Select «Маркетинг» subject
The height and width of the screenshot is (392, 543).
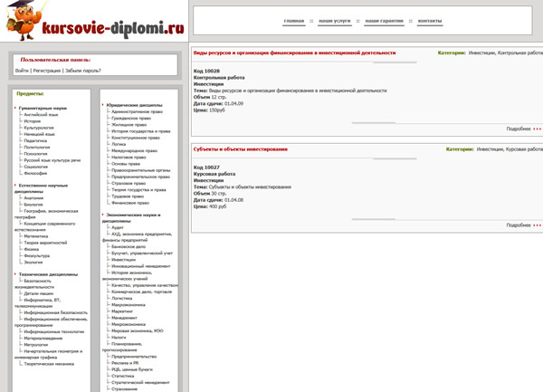pyautogui.click(x=122, y=311)
